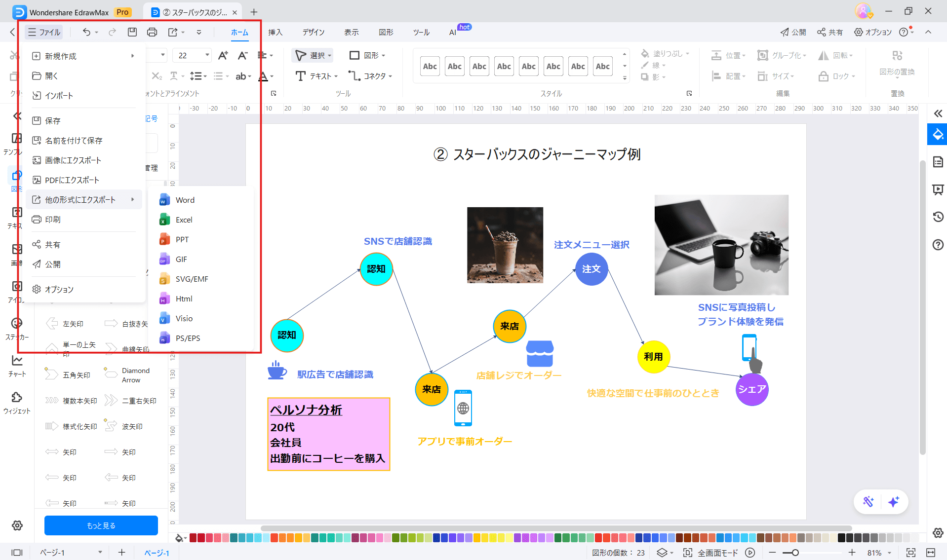The image size is (947, 560).
Task: Click the redo arrow icon
Action: pos(112,32)
